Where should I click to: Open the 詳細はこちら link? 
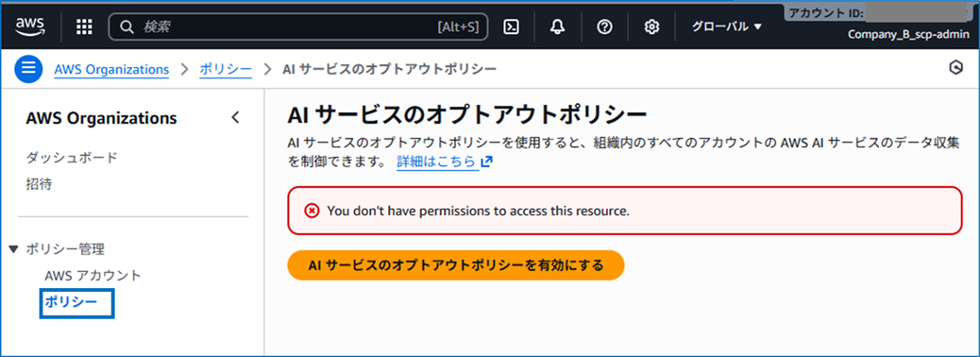pos(445,161)
